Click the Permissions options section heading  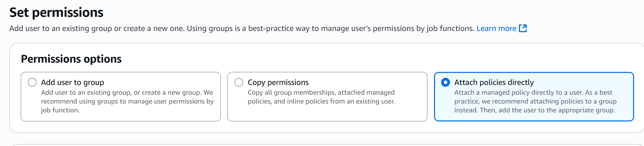(x=71, y=59)
